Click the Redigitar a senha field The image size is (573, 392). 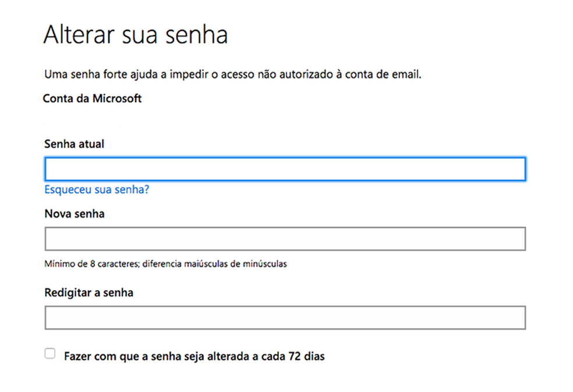coord(285,317)
